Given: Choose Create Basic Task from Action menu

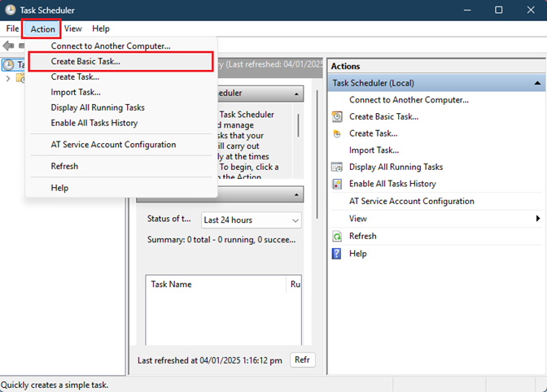Looking at the screenshot, I should point(120,61).
